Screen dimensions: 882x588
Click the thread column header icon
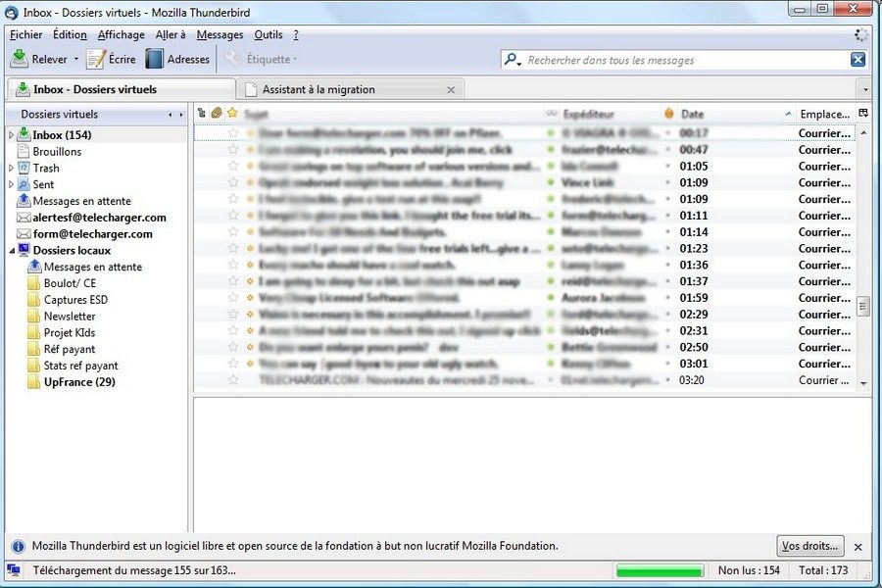pos(202,114)
